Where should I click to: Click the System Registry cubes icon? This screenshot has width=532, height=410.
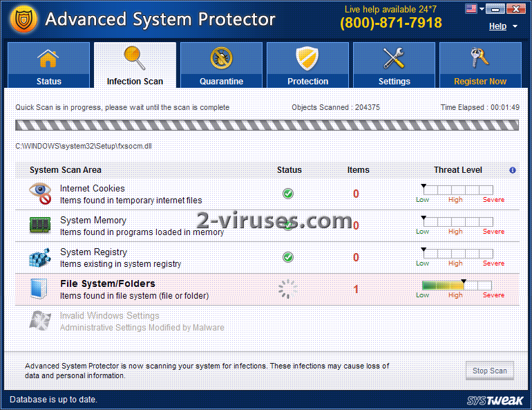[40, 258]
